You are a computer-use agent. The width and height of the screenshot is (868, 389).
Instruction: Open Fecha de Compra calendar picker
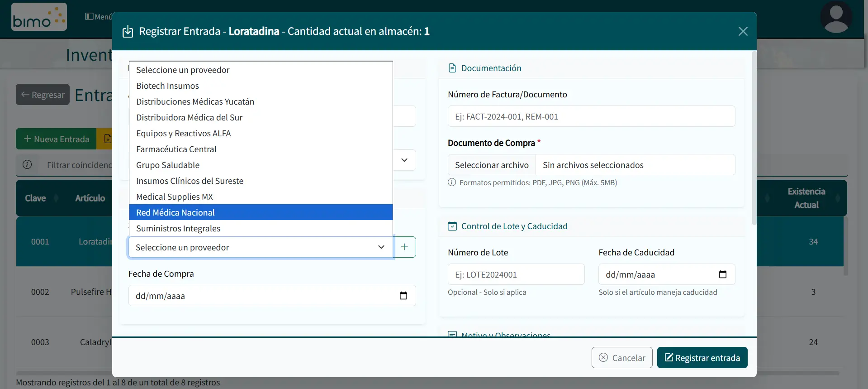[403, 296]
